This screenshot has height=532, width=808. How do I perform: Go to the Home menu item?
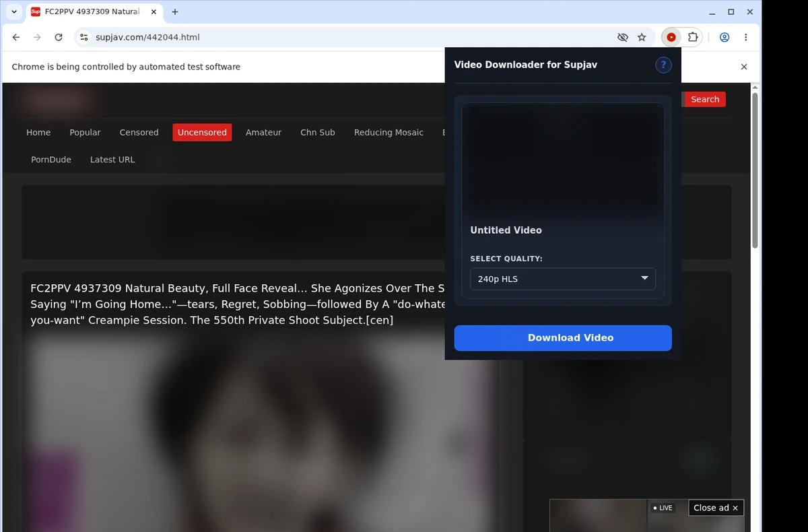(x=38, y=133)
